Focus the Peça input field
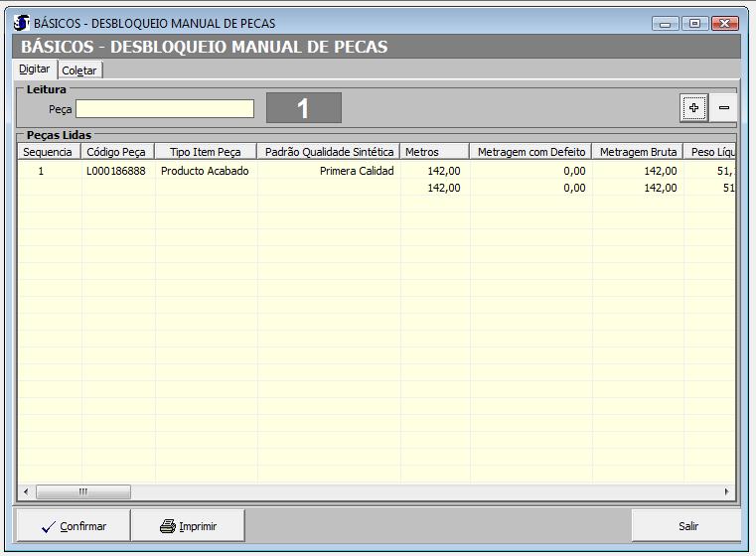756x556 pixels. point(165,108)
